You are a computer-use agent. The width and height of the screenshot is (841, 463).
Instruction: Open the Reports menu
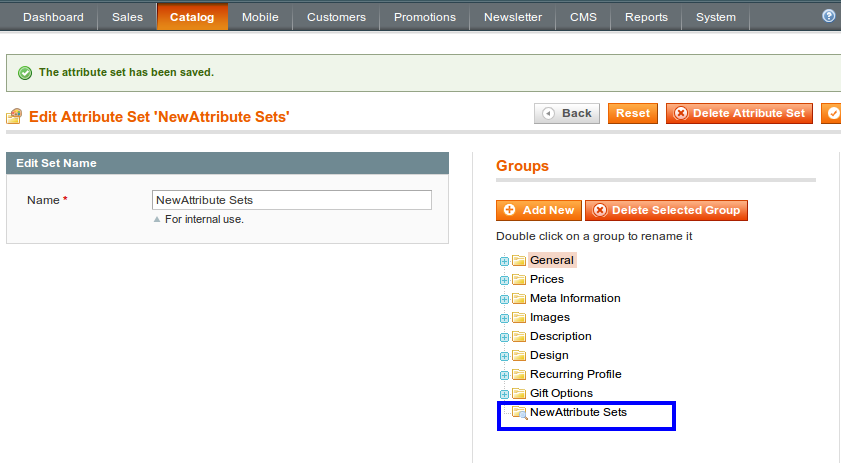(646, 17)
